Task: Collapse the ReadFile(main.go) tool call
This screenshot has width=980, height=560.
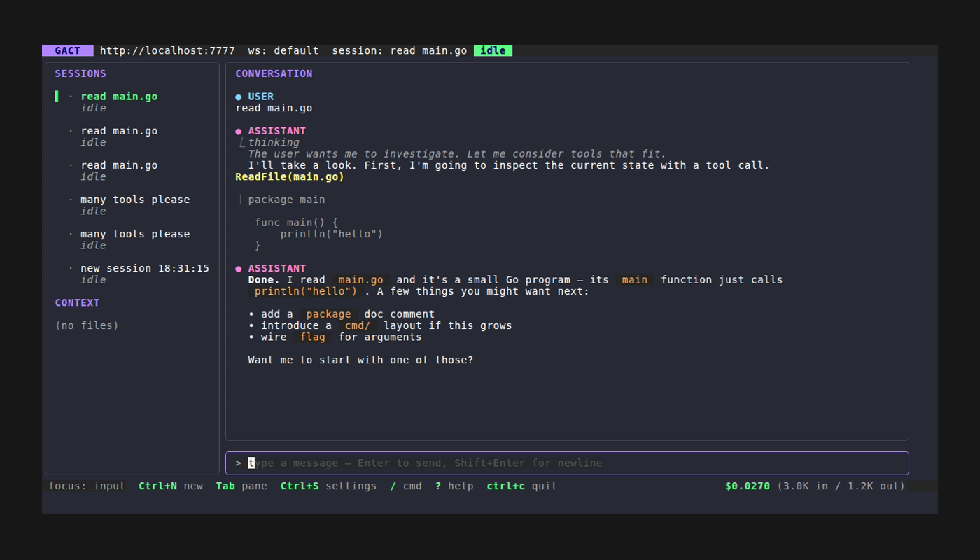Action: 290,176
